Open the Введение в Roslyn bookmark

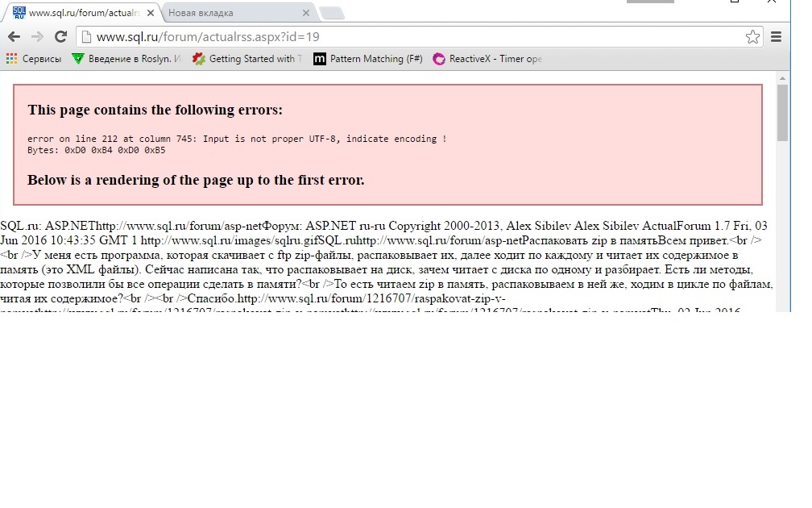coord(126,59)
